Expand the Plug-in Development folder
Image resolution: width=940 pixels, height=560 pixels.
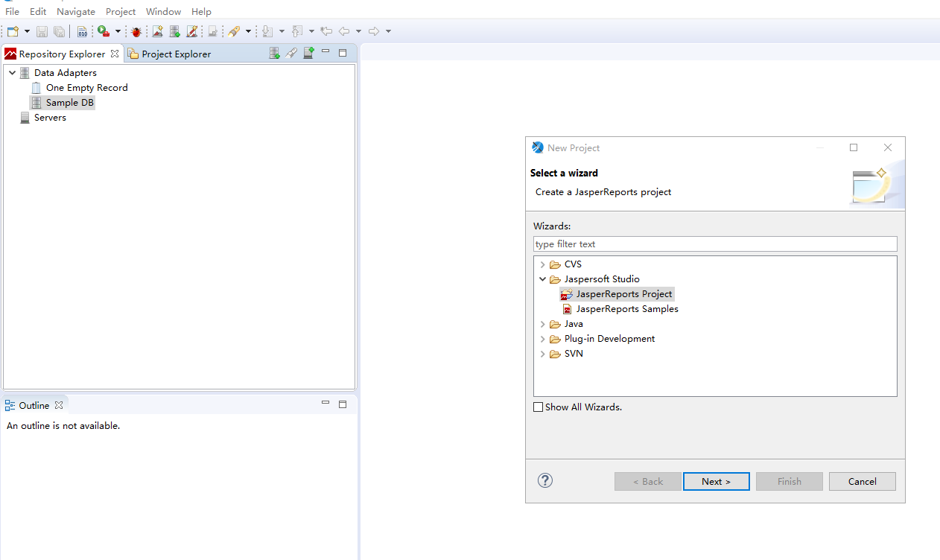542,339
